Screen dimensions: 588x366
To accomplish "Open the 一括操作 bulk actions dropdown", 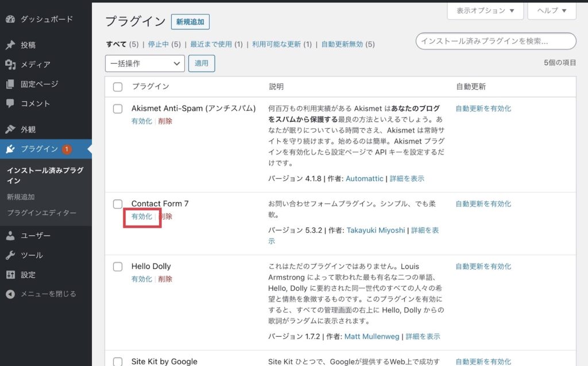I will coord(145,63).
